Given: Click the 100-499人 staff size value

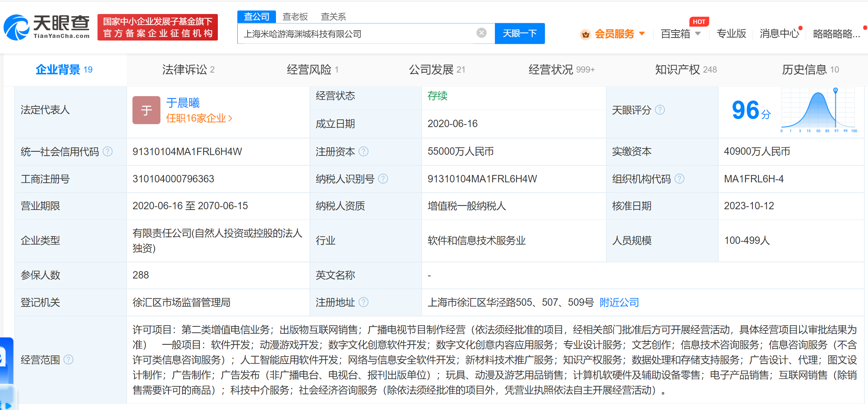Looking at the screenshot, I should pyautogui.click(x=747, y=241).
